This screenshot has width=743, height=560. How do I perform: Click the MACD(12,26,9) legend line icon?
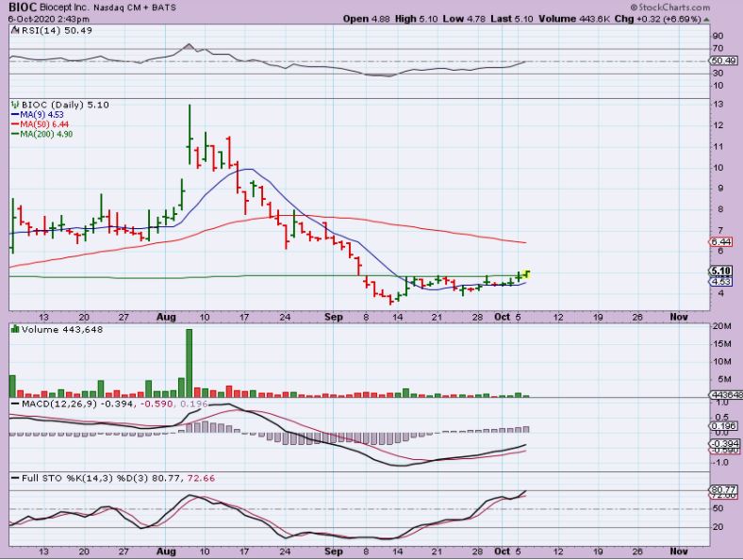tap(12, 404)
